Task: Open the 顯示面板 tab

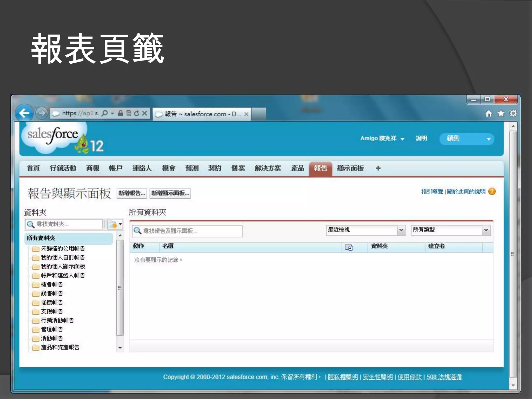Action: click(350, 168)
